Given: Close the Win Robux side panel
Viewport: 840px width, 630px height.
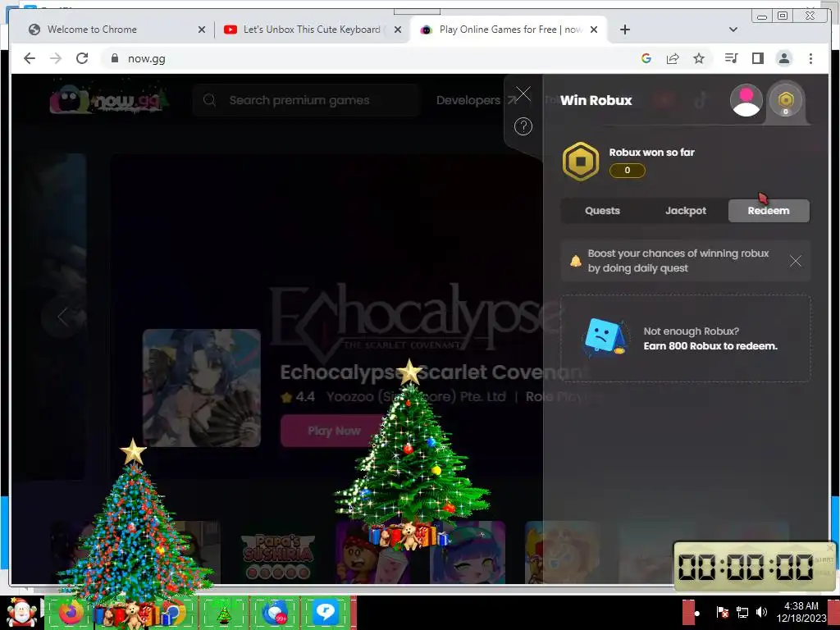Looking at the screenshot, I should point(523,94).
